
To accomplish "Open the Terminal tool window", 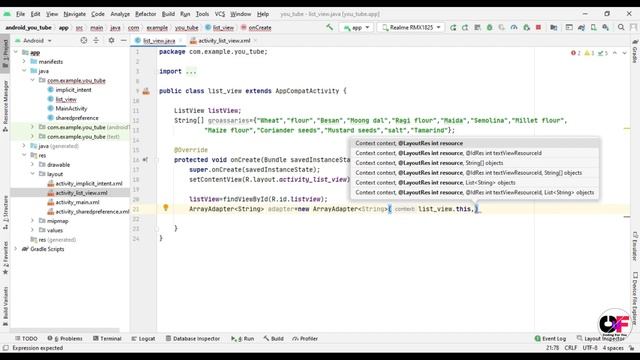I will (107, 338).
